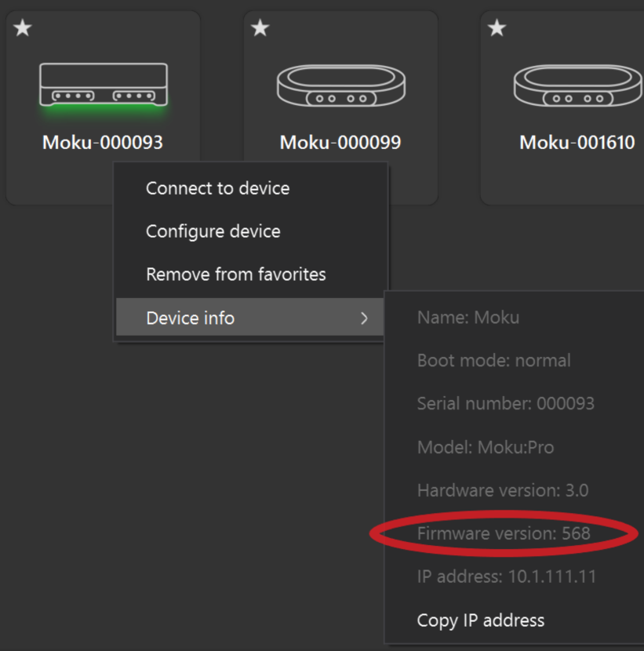
Task: Open the Device info entry
Action: pyautogui.click(x=190, y=318)
